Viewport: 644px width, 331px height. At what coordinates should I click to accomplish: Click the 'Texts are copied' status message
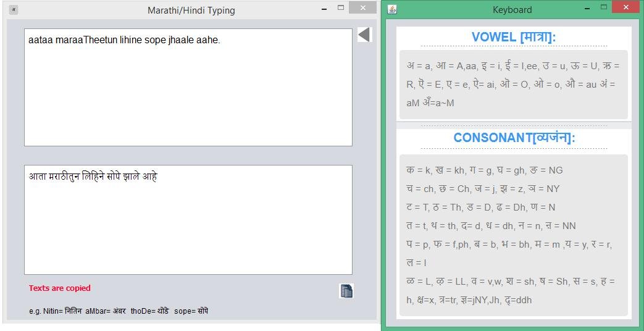tap(59, 288)
